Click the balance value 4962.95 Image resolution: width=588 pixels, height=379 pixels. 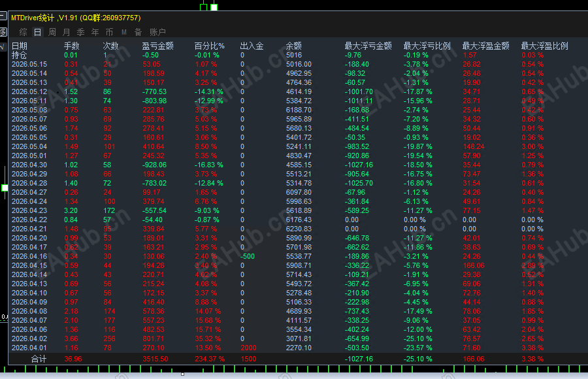click(299, 73)
